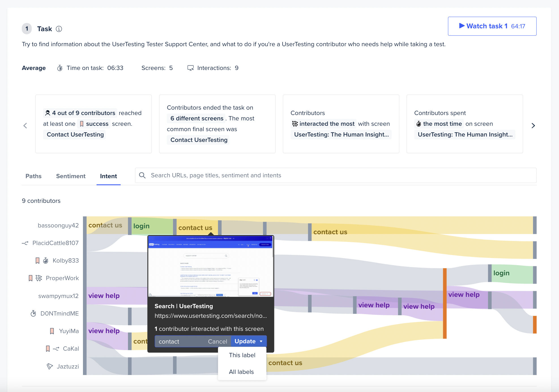Click cursor icon beside ProperWork

point(39,278)
